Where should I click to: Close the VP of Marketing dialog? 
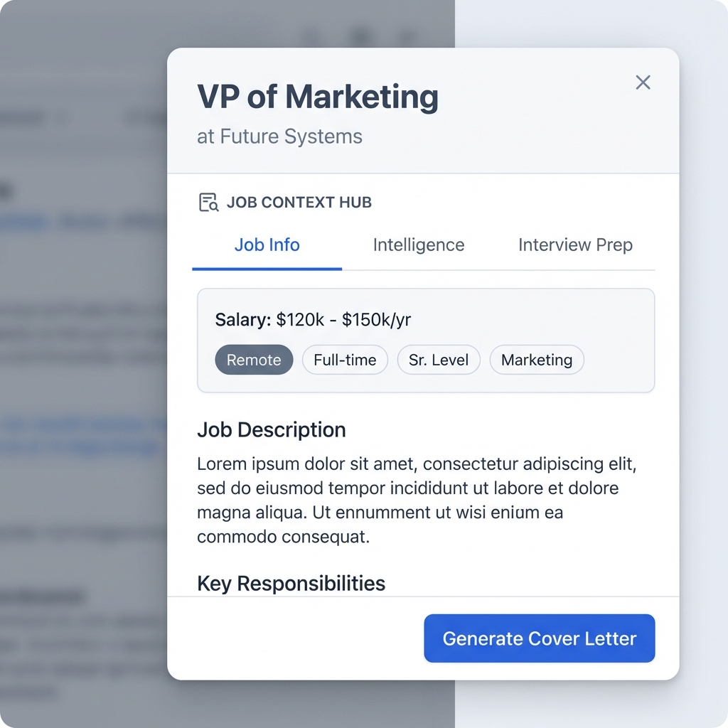643,82
